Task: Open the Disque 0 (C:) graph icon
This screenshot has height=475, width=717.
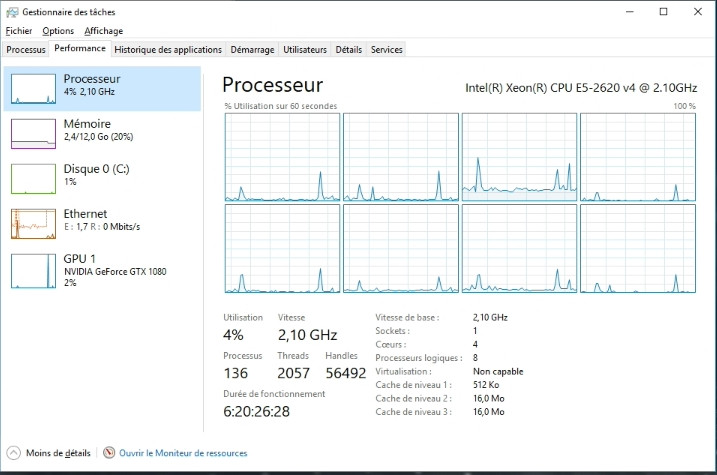Action: [x=33, y=178]
